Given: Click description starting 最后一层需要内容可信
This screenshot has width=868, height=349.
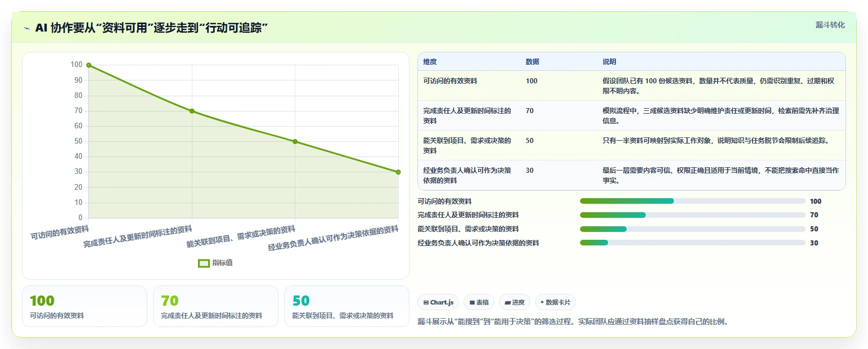Looking at the screenshot, I should click(721, 175).
